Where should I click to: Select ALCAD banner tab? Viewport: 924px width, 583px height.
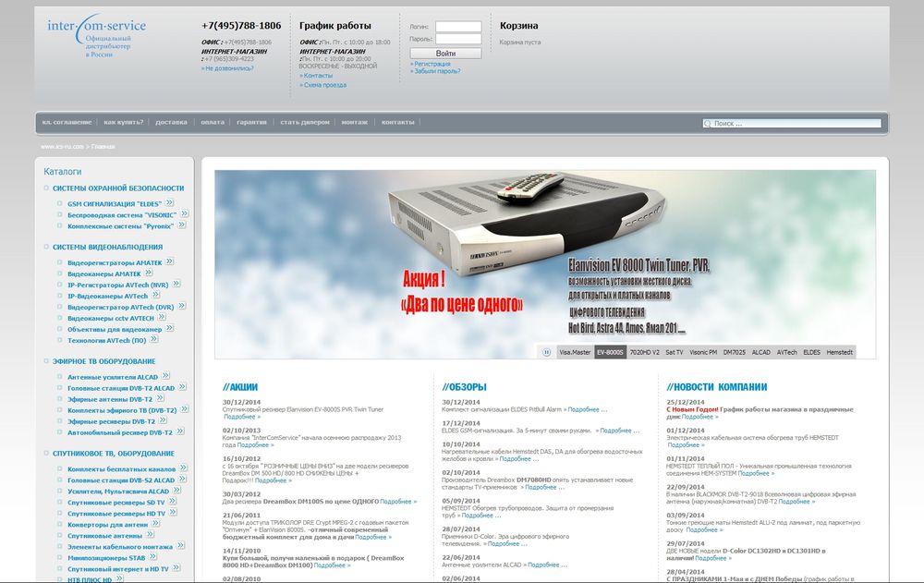coord(760,353)
